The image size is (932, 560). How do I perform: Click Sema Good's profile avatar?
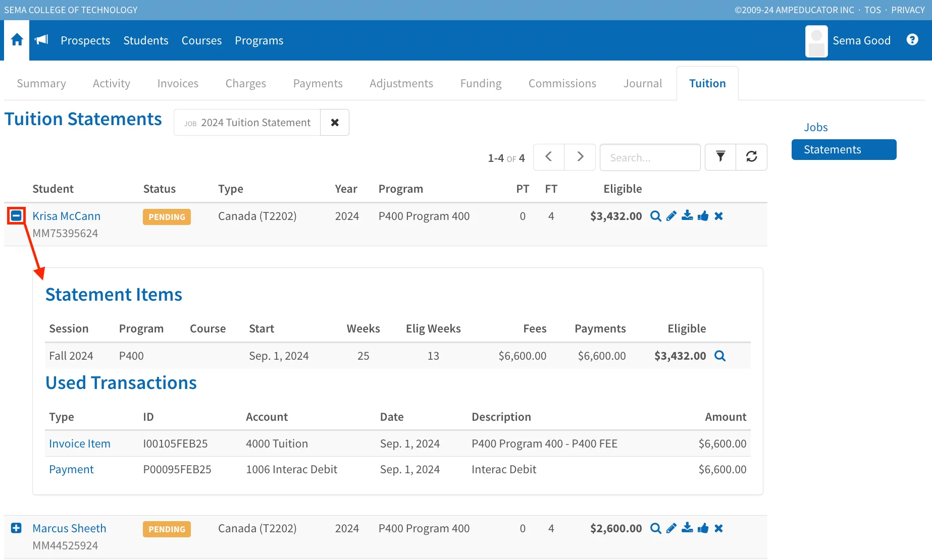[816, 41]
